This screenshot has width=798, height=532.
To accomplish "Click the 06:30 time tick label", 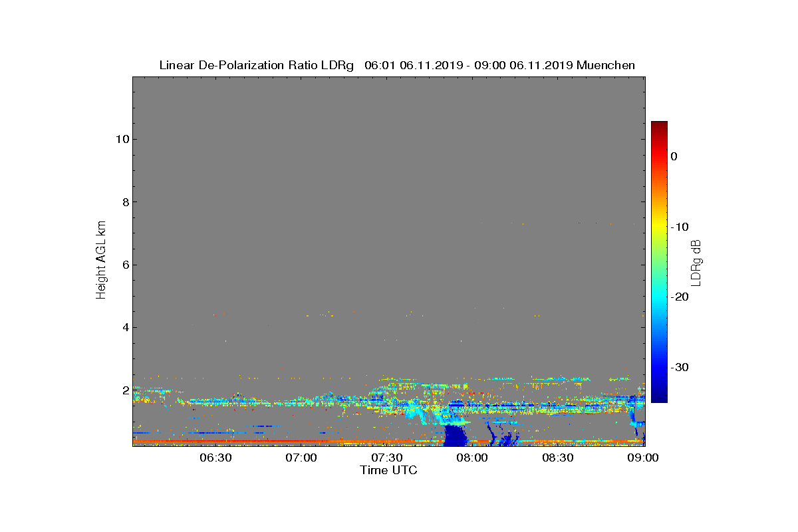I will click(x=215, y=458).
